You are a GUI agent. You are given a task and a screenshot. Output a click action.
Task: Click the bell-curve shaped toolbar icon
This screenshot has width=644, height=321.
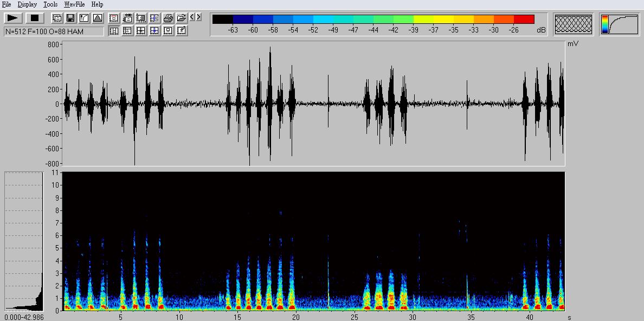pyautogui.click(x=98, y=18)
